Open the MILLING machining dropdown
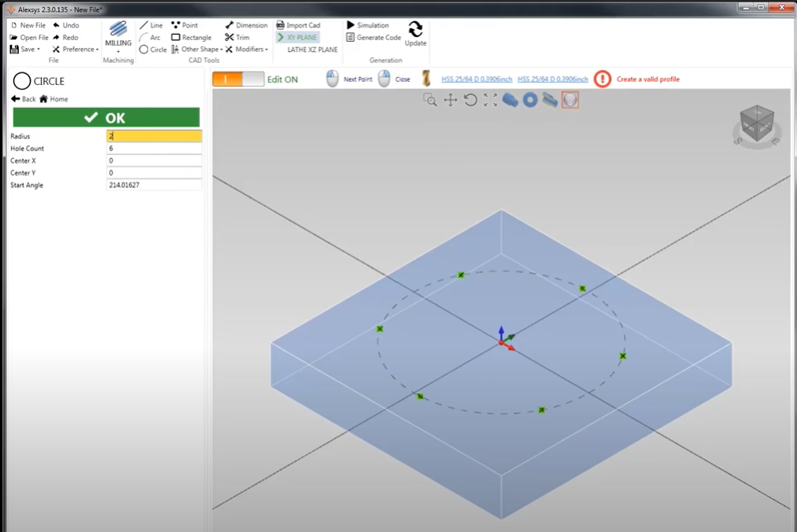 pyautogui.click(x=118, y=36)
